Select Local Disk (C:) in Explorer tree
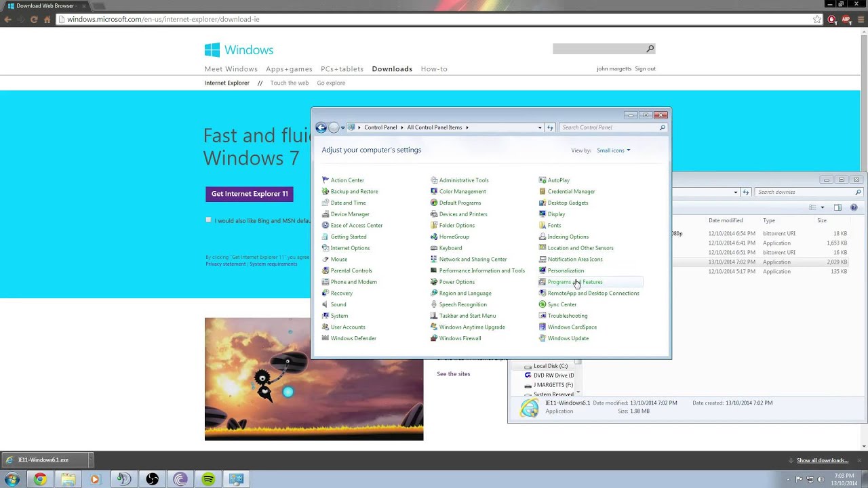Screen dimensions: 868x488 coord(550,366)
